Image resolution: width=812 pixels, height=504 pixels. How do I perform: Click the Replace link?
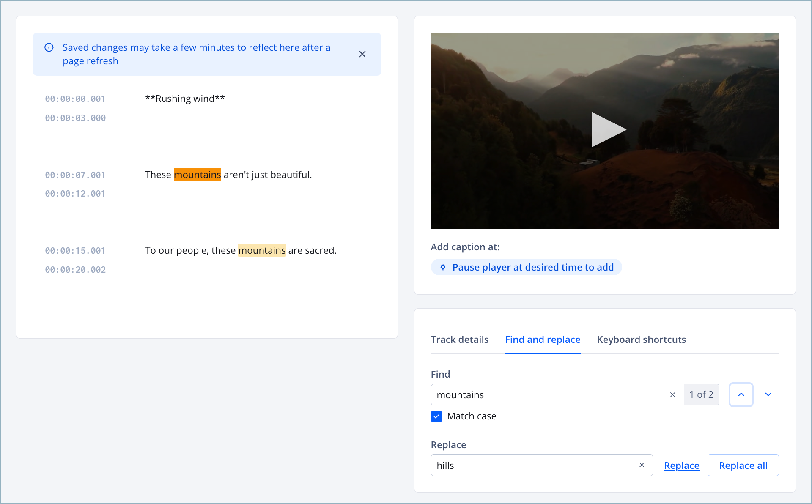681,466
